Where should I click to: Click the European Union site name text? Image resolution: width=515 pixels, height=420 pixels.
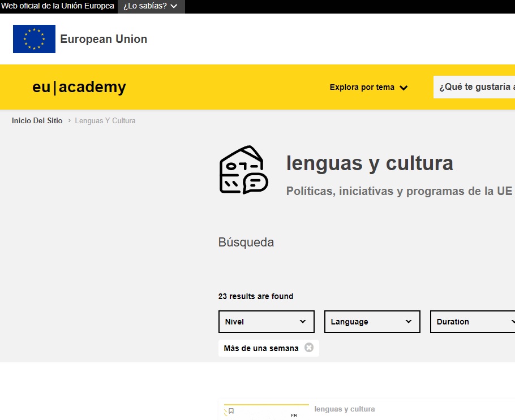[x=104, y=39]
